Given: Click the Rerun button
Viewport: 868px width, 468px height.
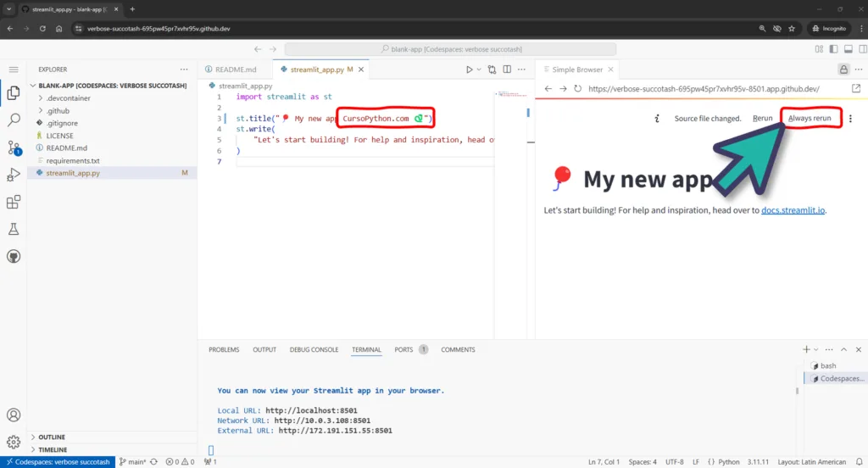Looking at the screenshot, I should click(763, 119).
